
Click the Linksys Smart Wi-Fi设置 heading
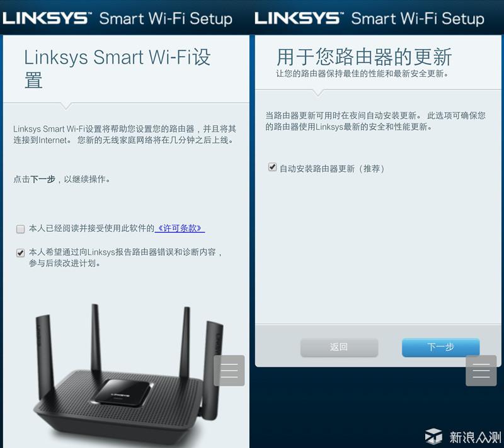(118, 68)
